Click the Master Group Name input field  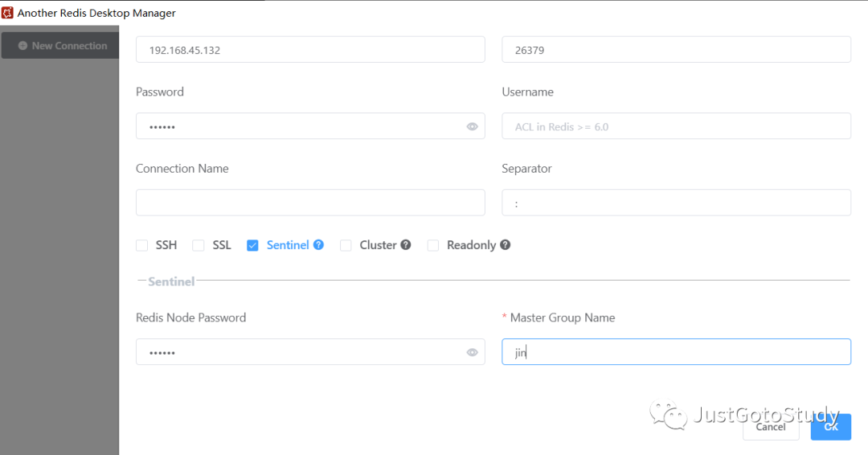tap(677, 352)
